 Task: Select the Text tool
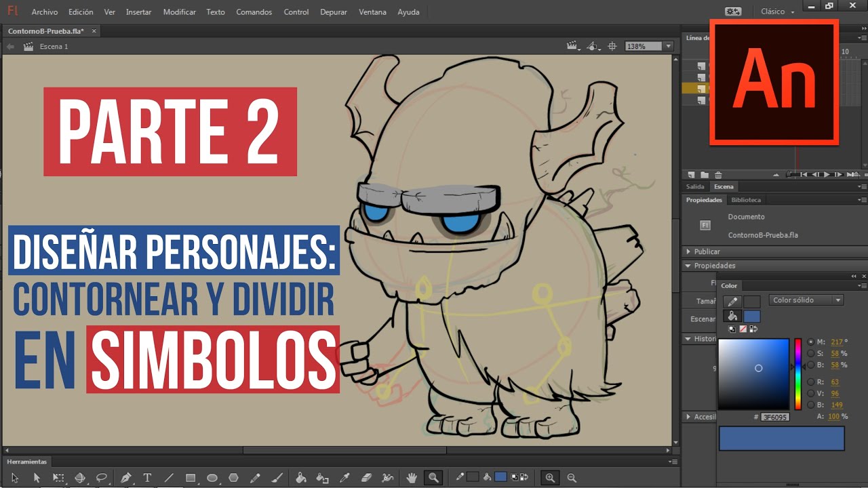coord(147,478)
